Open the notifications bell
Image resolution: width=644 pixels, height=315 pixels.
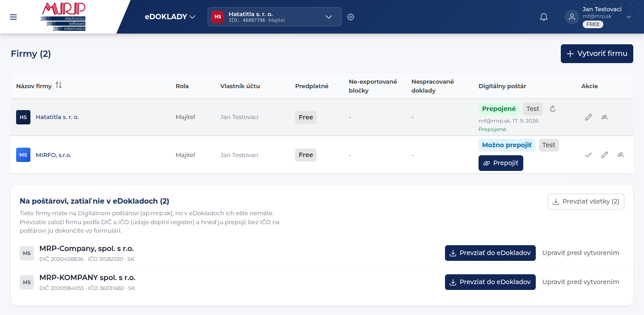pos(544,17)
